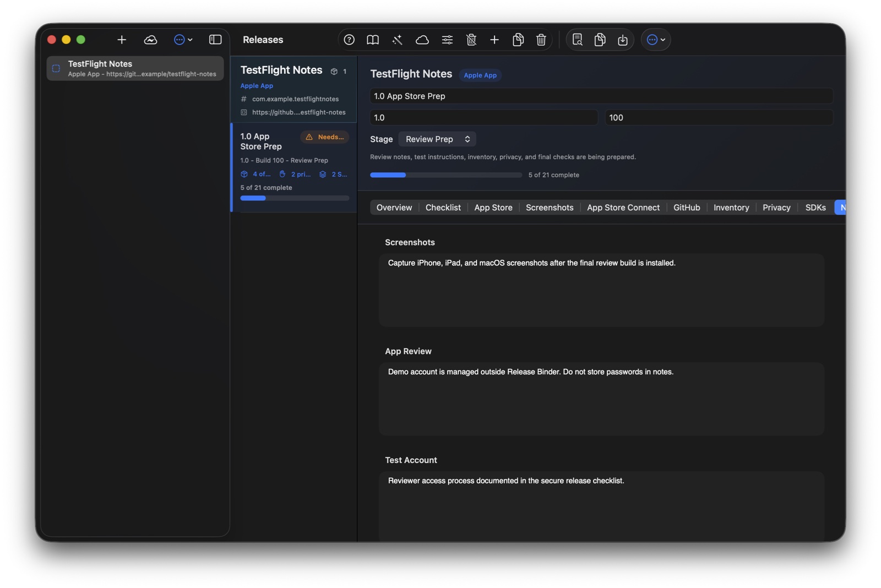The image size is (881, 588).
Task: Open the Screenshots tab
Action: 550,208
